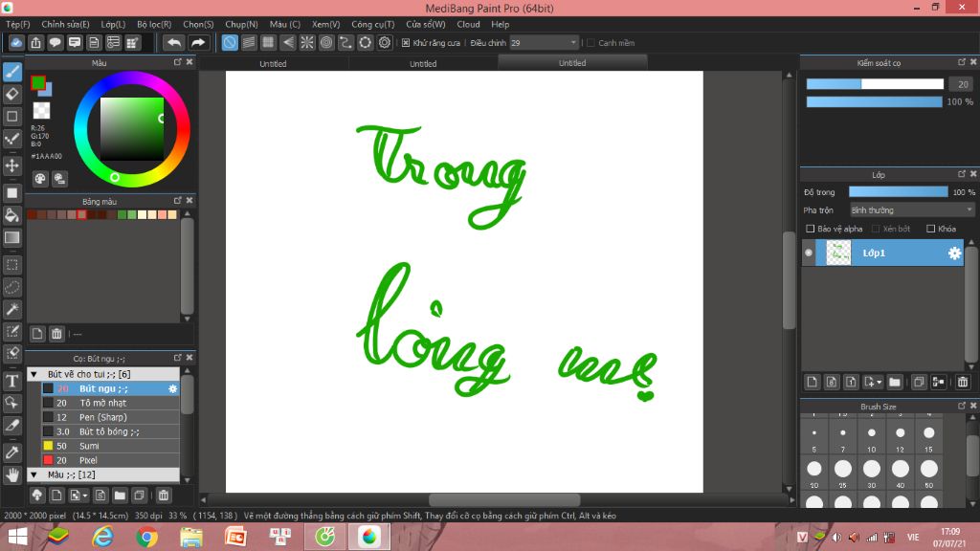This screenshot has width=980, height=551.
Task: Open the Bộ lọc(R) menu
Action: (x=154, y=24)
